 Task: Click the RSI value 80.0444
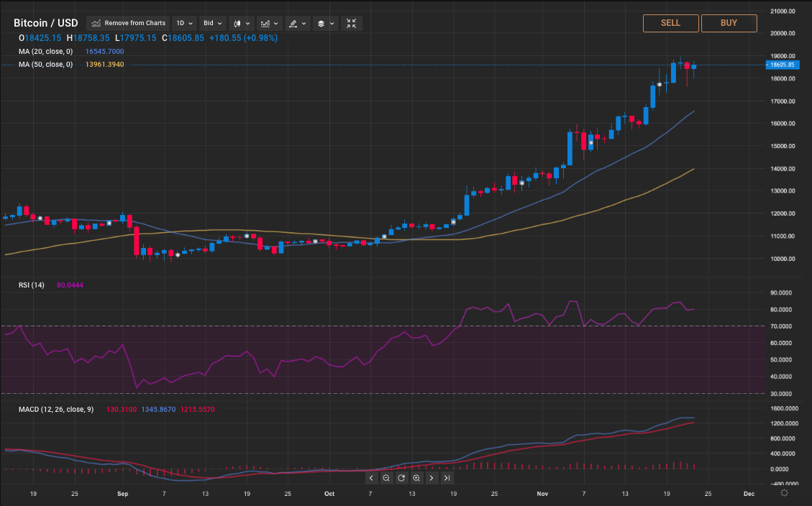[70, 285]
